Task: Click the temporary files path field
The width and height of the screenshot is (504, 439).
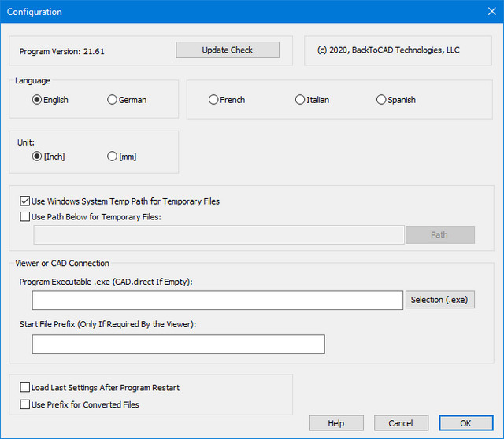Action: click(x=219, y=234)
